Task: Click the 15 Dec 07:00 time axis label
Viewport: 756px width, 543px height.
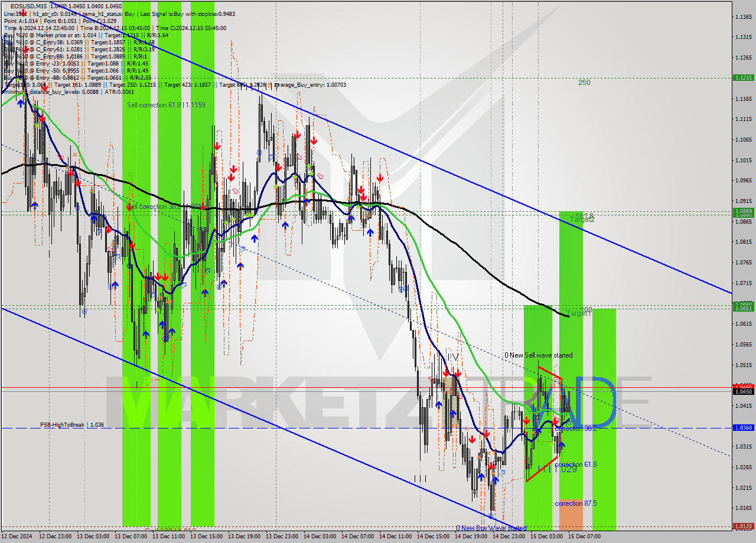Action: tap(584, 537)
